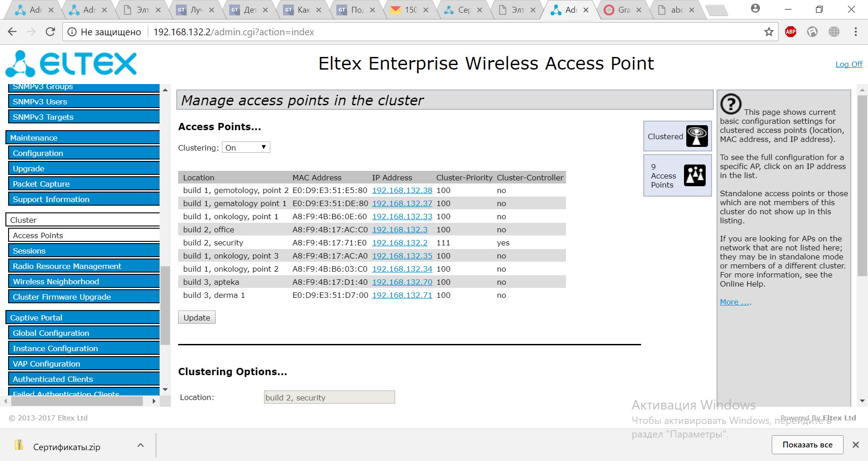The image size is (868, 461).
Task: Click the Log Off link
Action: point(849,64)
